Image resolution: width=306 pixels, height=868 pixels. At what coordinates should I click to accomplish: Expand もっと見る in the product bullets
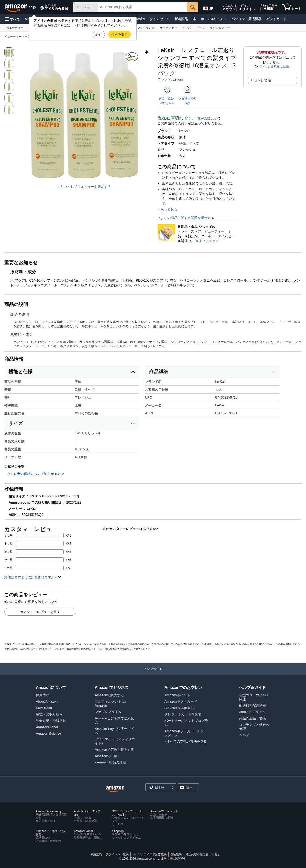point(169,209)
